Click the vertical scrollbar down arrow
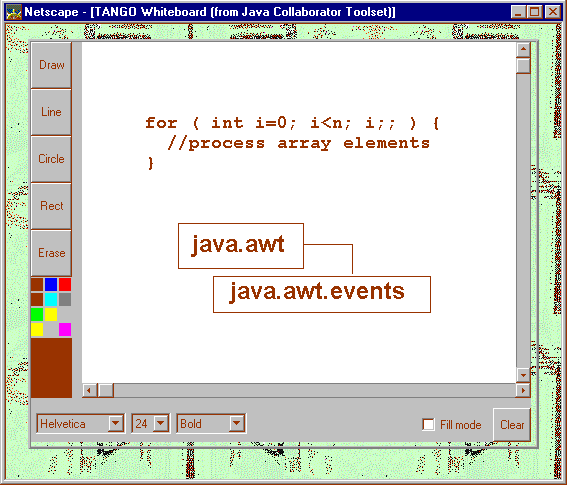Screen dimensions: 567x485 [x=523, y=375]
